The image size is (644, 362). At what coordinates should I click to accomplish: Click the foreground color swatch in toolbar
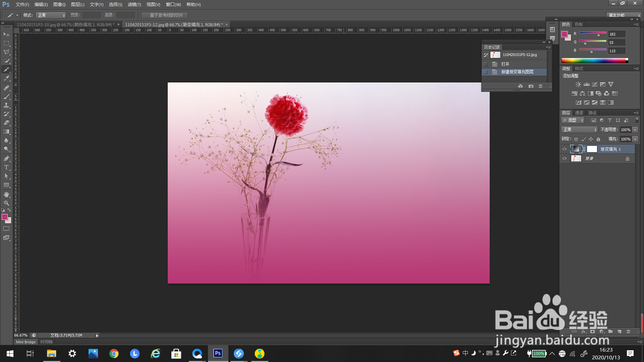5,217
